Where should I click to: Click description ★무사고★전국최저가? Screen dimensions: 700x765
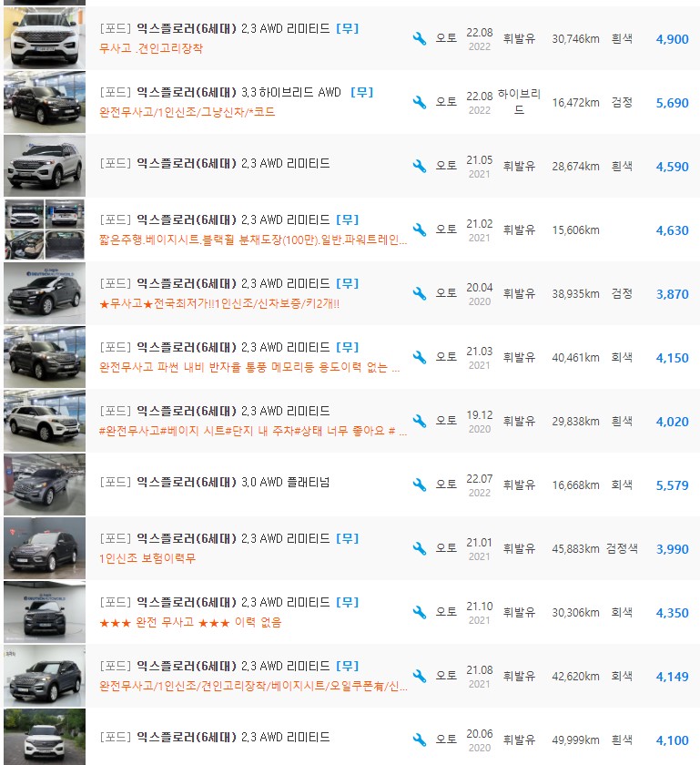tap(219, 303)
